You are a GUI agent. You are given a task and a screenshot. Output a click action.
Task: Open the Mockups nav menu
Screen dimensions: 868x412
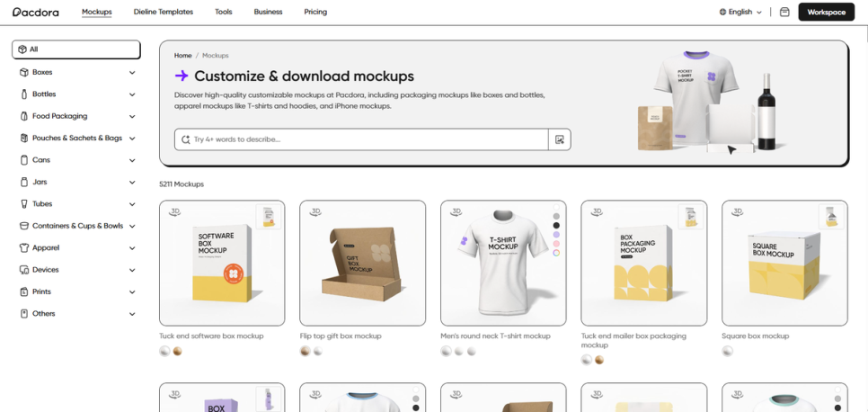(x=97, y=12)
